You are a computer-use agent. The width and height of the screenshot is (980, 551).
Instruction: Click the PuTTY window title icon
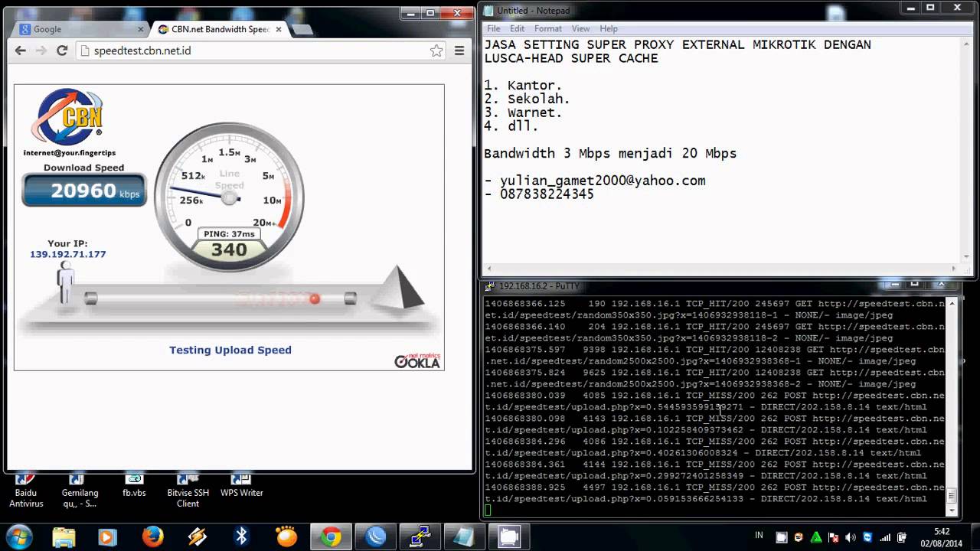[x=490, y=286]
